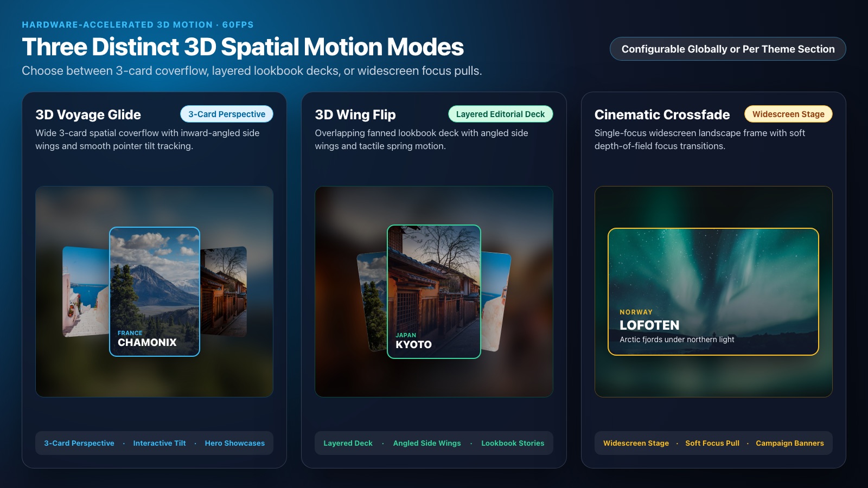Viewport: 868px width, 488px height.
Task: Click the Widescreen Stage footer tag
Action: tap(636, 443)
